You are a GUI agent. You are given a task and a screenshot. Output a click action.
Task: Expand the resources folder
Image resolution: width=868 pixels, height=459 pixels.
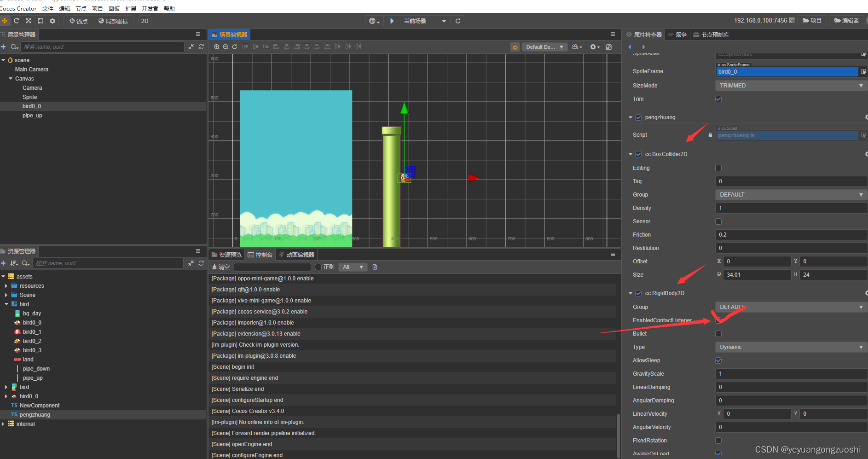(6, 286)
